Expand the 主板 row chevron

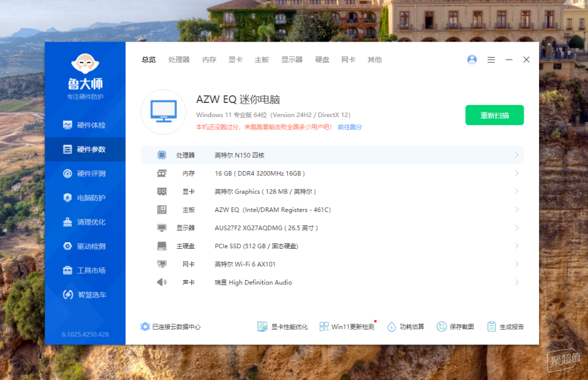tap(516, 210)
